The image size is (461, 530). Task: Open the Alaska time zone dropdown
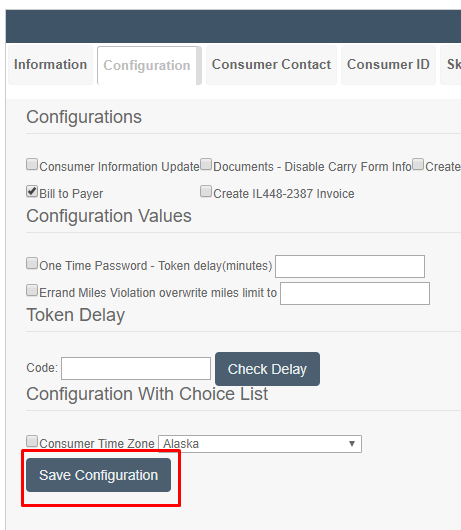tap(260, 444)
